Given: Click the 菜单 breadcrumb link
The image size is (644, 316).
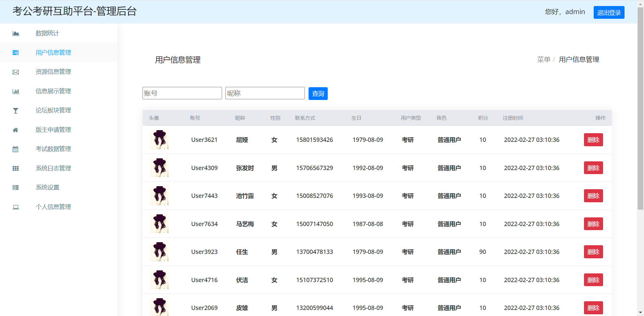Looking at the screenshot, I should (x=544, y=60).
